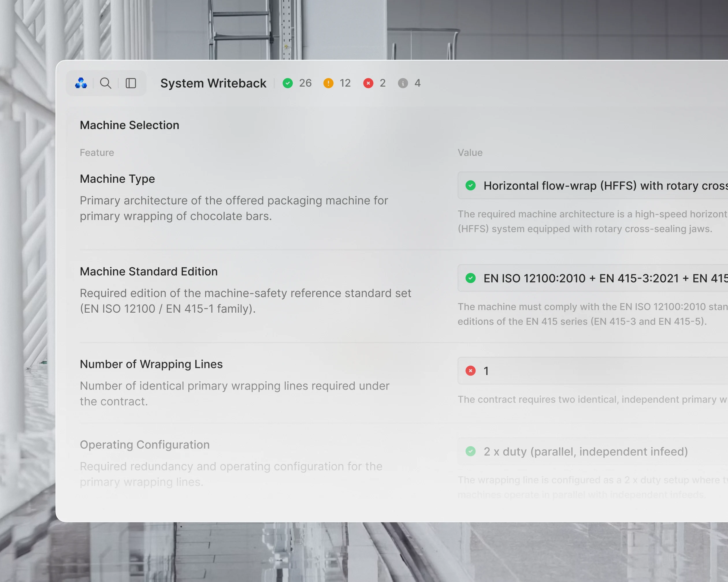Click green check icon on 2 x duty value
The height and width of the screenshot is (582, 728).
point(470,451)
